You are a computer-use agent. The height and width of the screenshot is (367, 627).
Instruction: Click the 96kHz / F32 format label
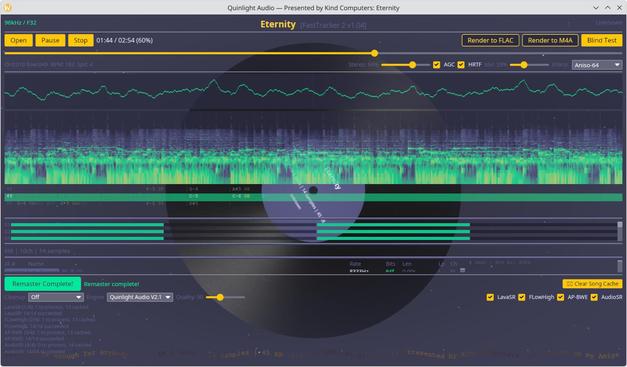pyautogui.click(x=20, y=23)
